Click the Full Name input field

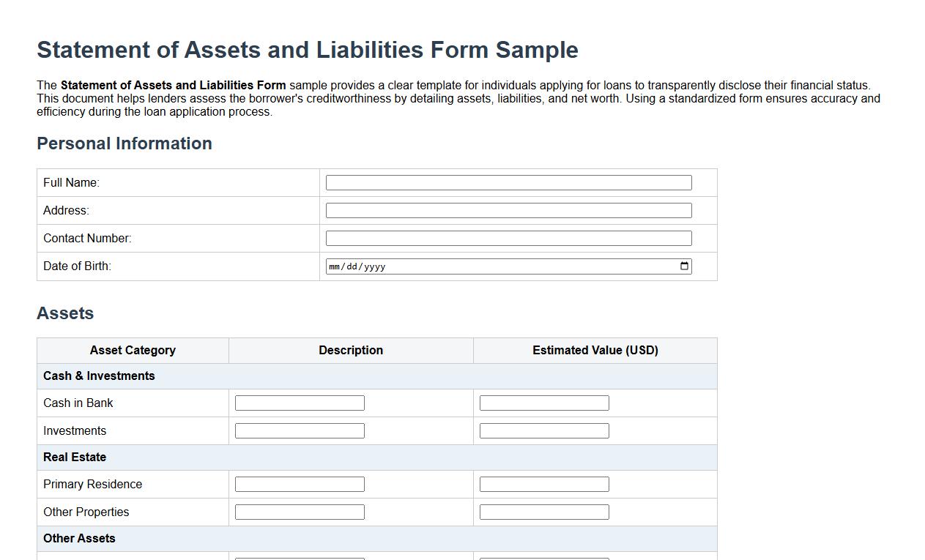point(508,182)
